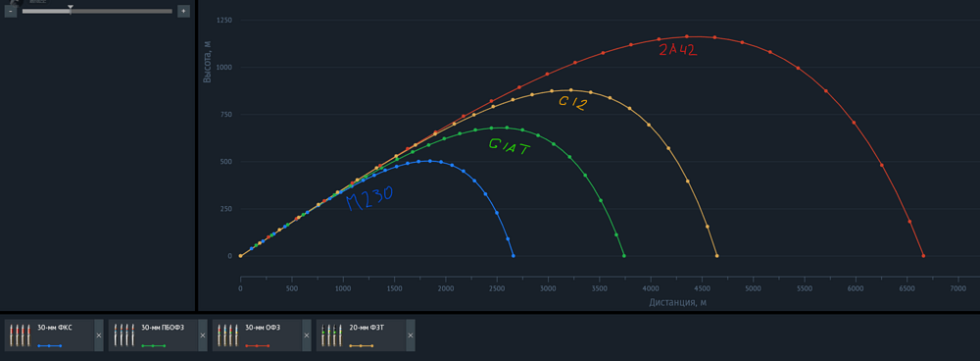Click the 'Дистанция, м' axis title

678,303
